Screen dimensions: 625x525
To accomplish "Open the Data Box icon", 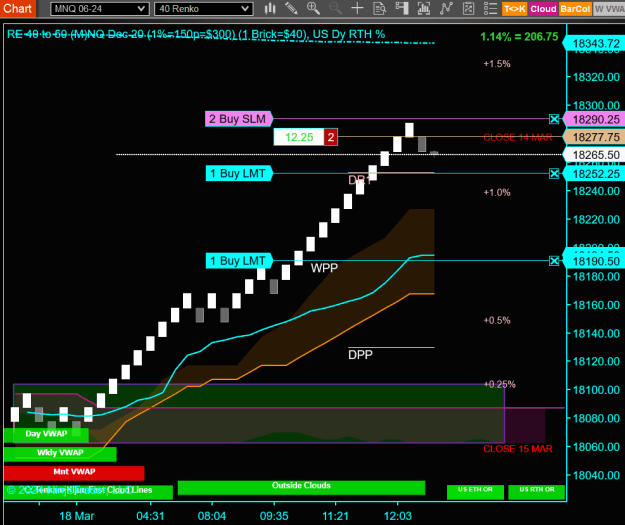I will pos(379,8).
